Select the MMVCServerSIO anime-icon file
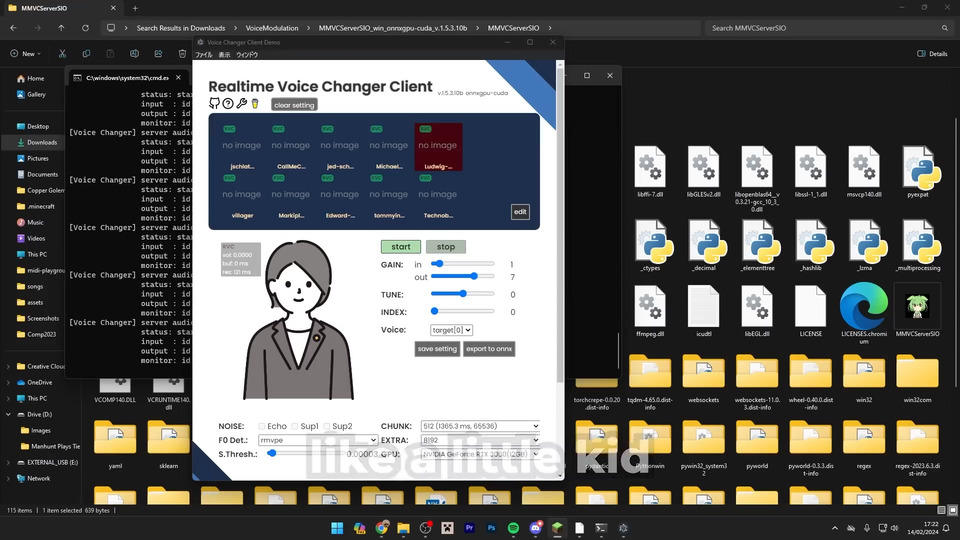Screen dimensions: 960x540 coord(917,310)
